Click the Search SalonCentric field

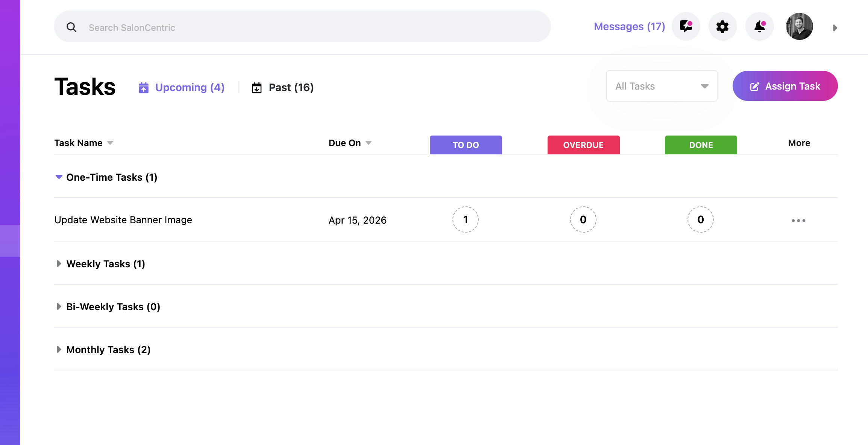pos(302,26)
